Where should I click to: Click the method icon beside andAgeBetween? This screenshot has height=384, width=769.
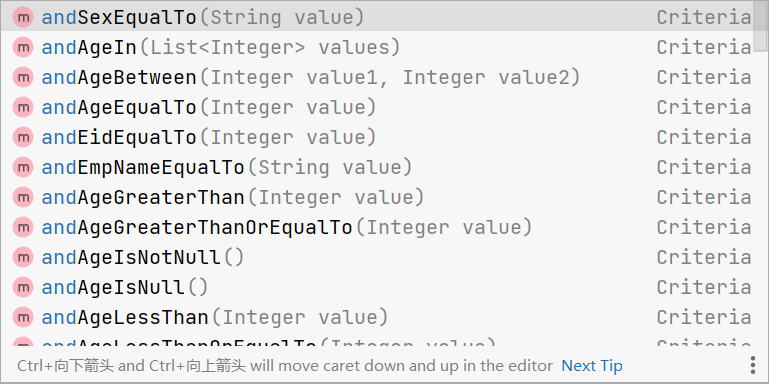tap(23, 77)
